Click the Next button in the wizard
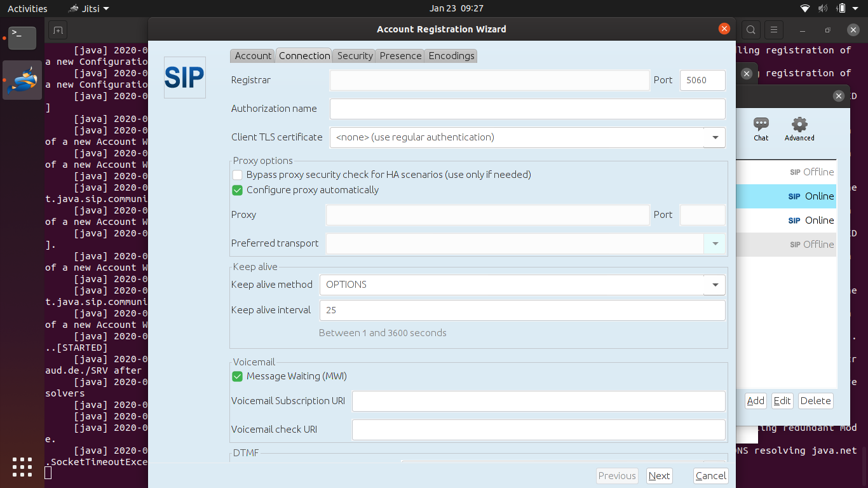This screenshot has width=868, height=488. [659, 475]
